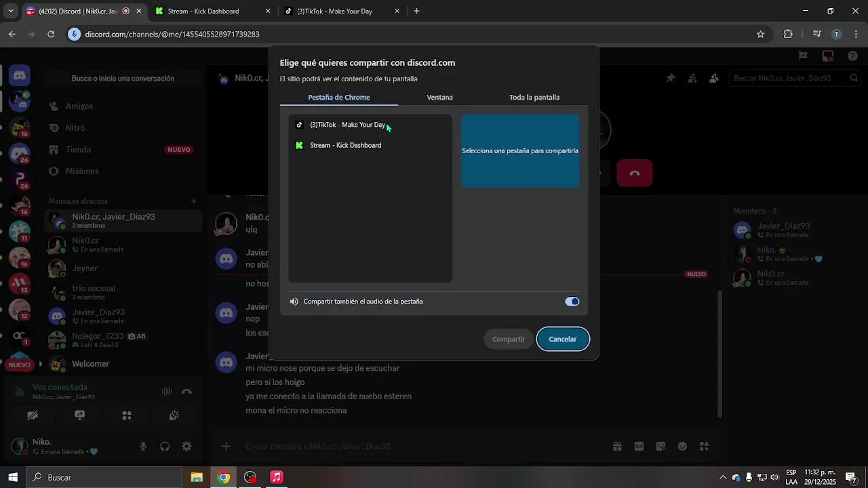
Task: Open the Discord inbox icon with red dot
Action: click(828, 56)
